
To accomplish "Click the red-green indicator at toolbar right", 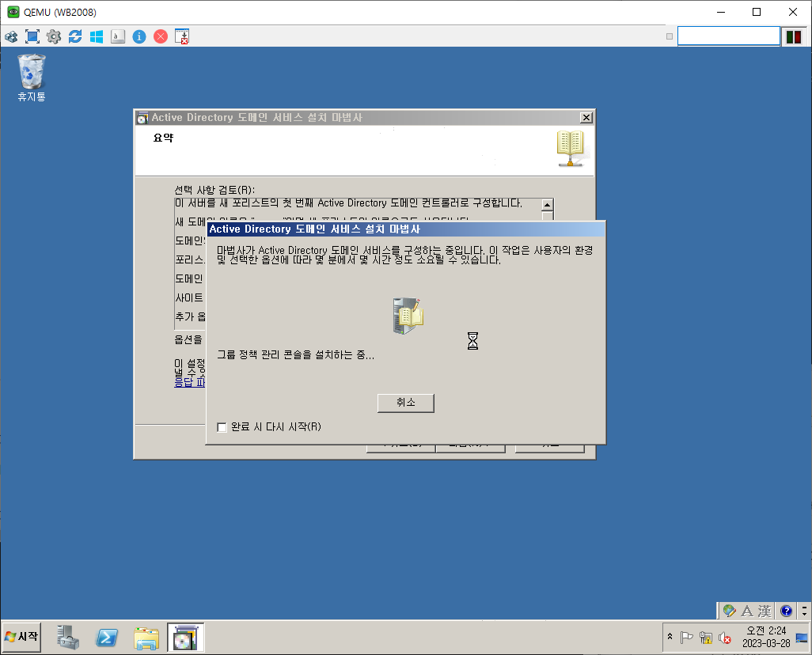I will click(793, 36).
